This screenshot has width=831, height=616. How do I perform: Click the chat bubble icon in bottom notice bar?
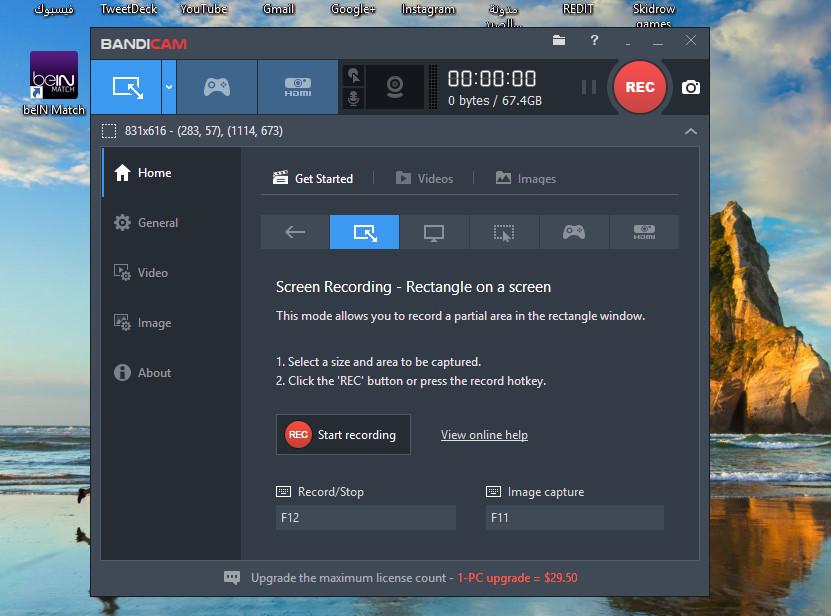pos(232,578)
